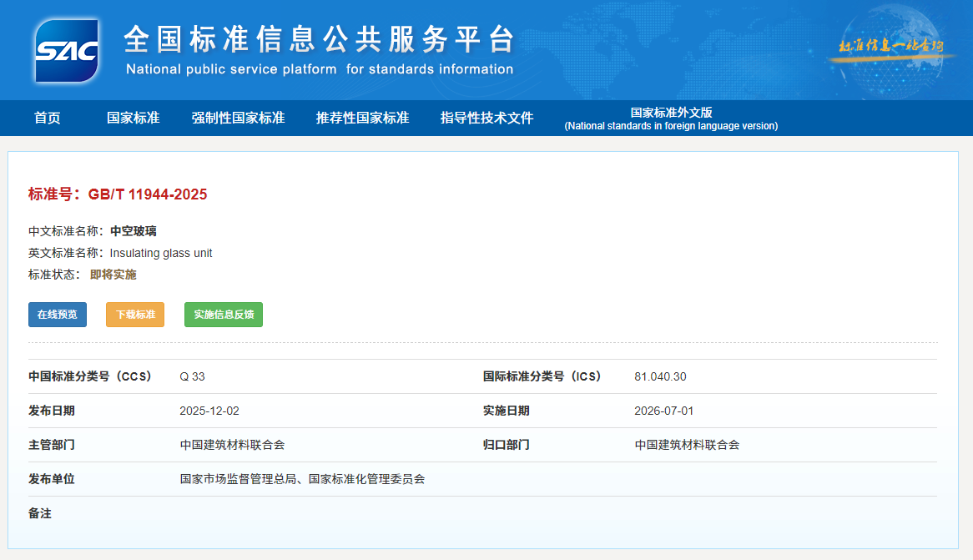This screenshot has width=973, height=560.
Task: Select the implementation date 2026-07-01
Action: [664, 411]
